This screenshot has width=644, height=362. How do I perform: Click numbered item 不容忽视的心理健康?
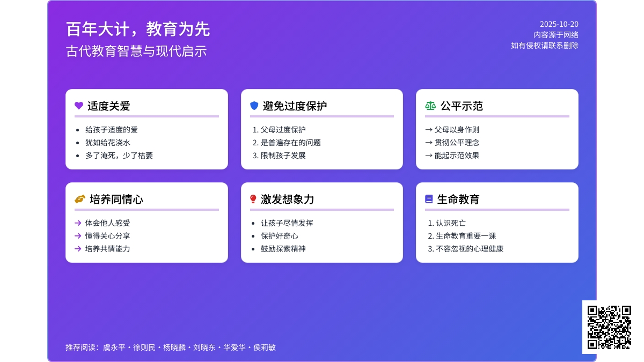[x=470, y=249]
